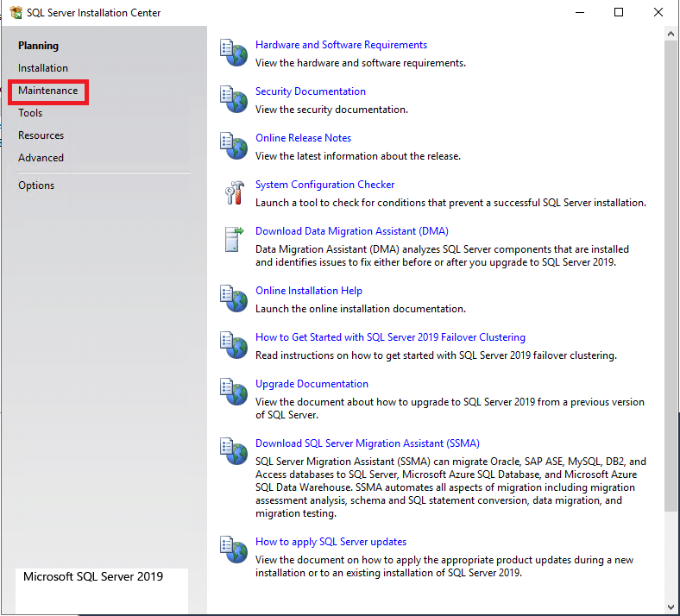Open the Security Documentation link
The height and width of the screenshot is (616, 680).
[311, 91]
